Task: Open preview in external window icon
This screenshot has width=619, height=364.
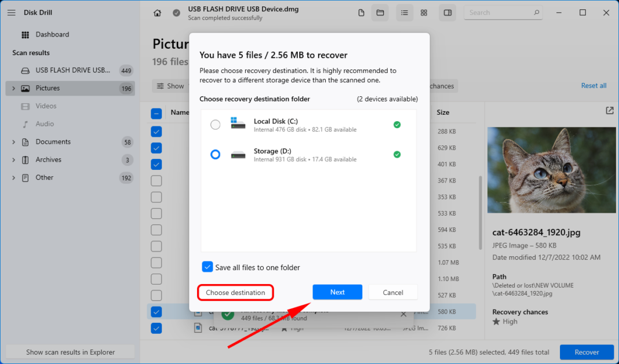Action: (609, 111)
